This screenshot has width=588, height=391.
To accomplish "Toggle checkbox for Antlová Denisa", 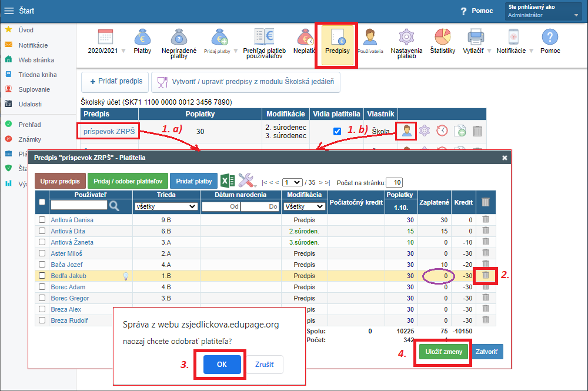I will pyautogui.click(x=42, y=220).
